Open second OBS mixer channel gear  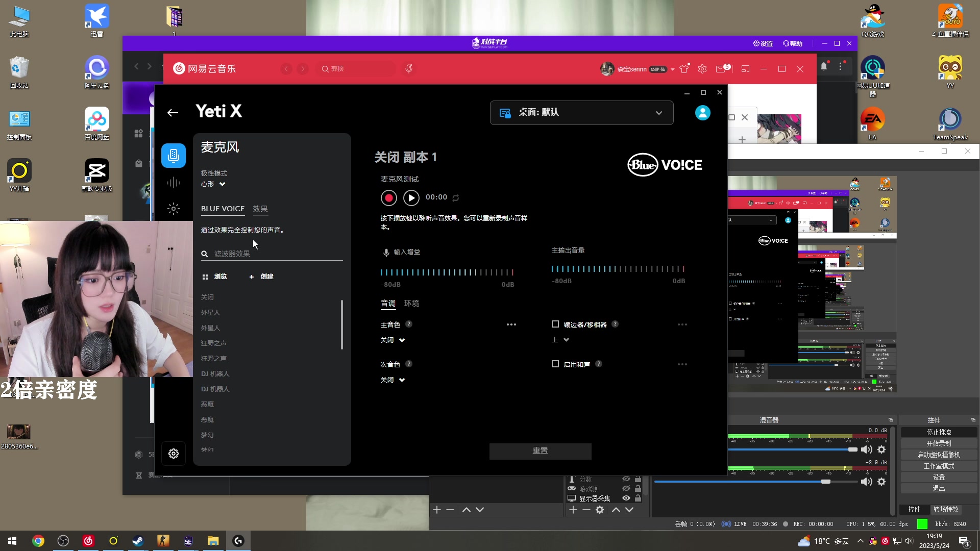coord(881,482)
